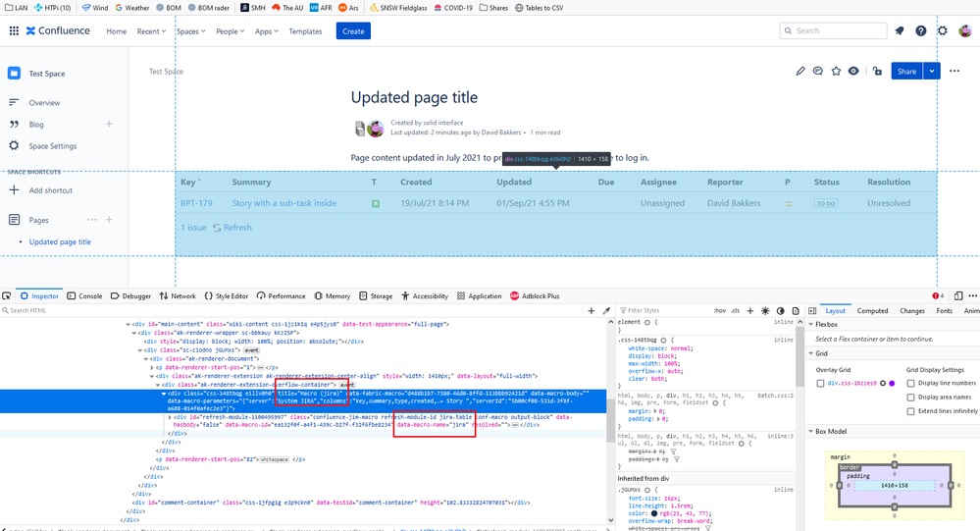Open the Style Editor tab

(227, 295)
